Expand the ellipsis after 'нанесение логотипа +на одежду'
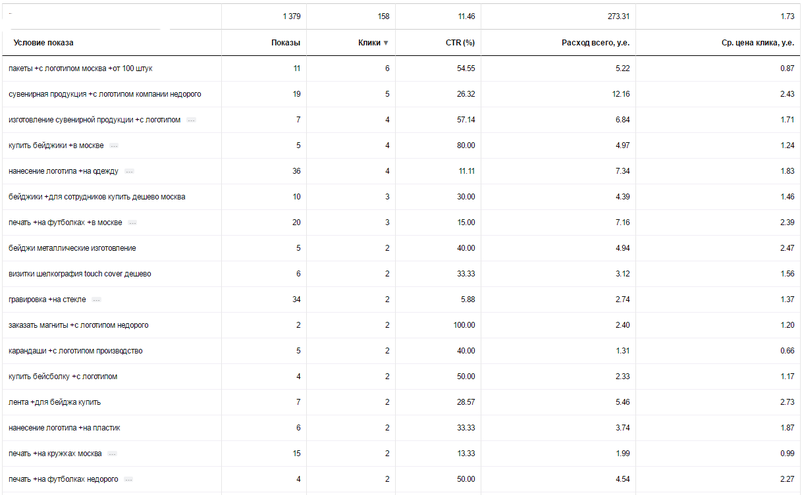 (129, 171)
